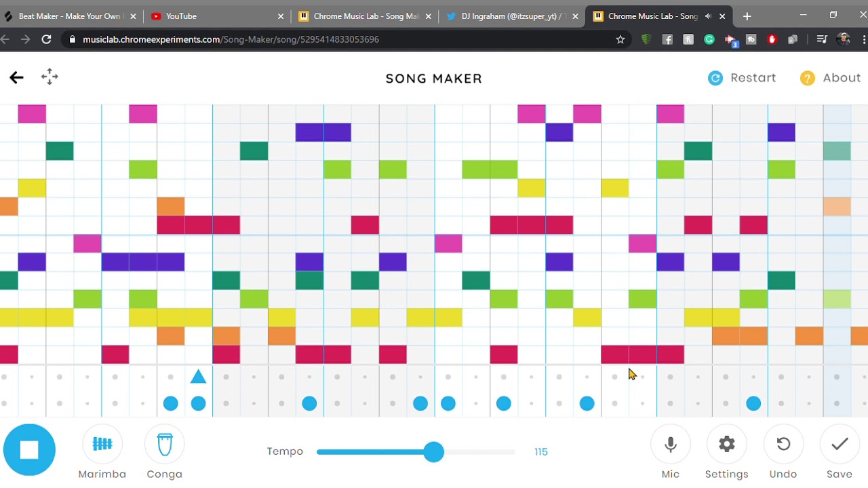The image size is (868, 488).
Task: Open the Grammarly extension icon
Action: tap(709, 39)
